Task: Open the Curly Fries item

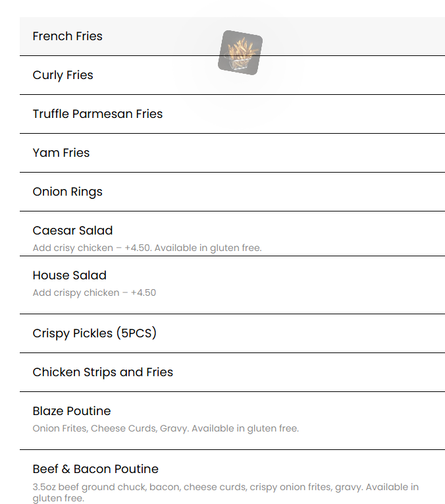Action: 63,75
